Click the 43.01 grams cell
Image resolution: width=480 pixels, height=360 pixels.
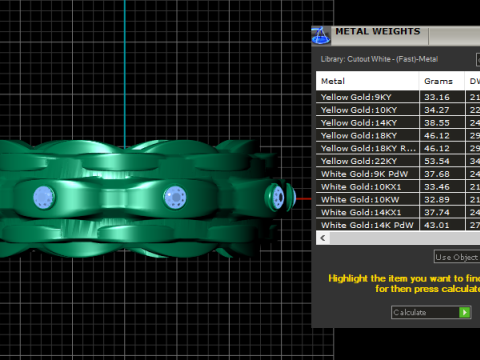pos(442,225)
